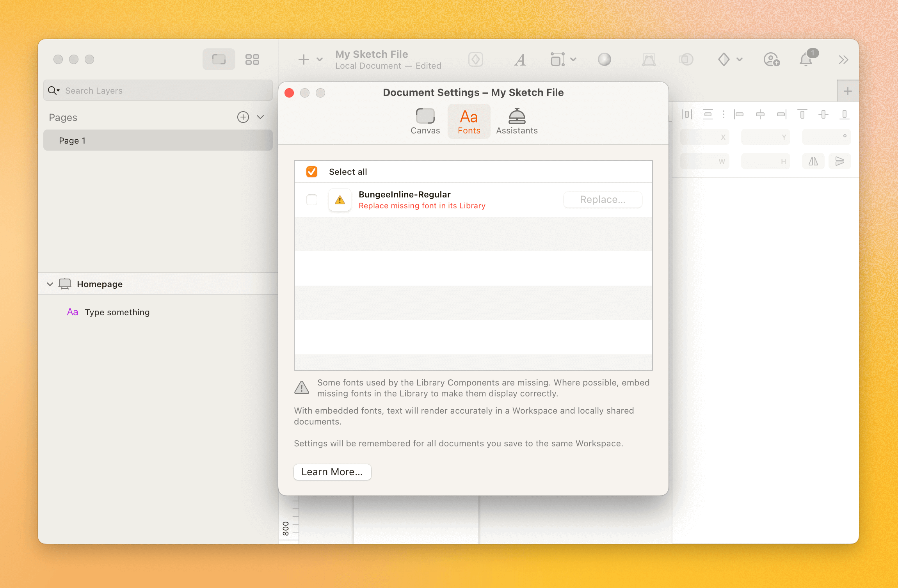
Task: Switch to components grid view
Action: pyautogui.click(x=252, y=59)
